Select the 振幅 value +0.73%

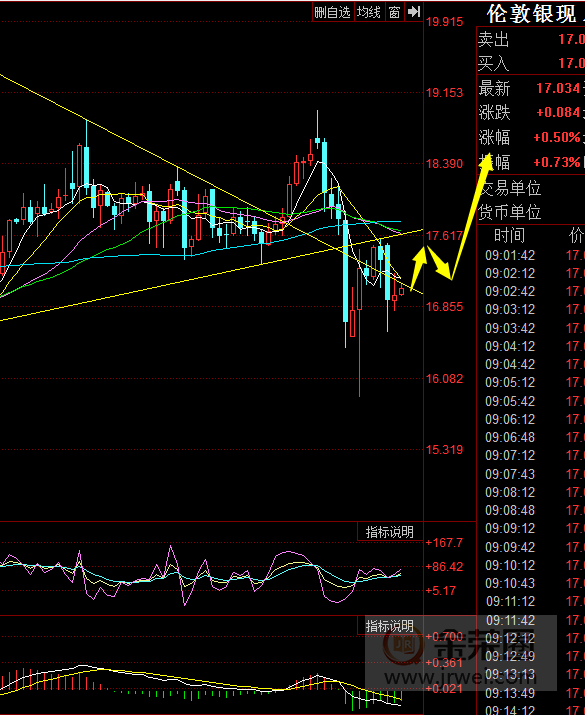coord(557,162)
